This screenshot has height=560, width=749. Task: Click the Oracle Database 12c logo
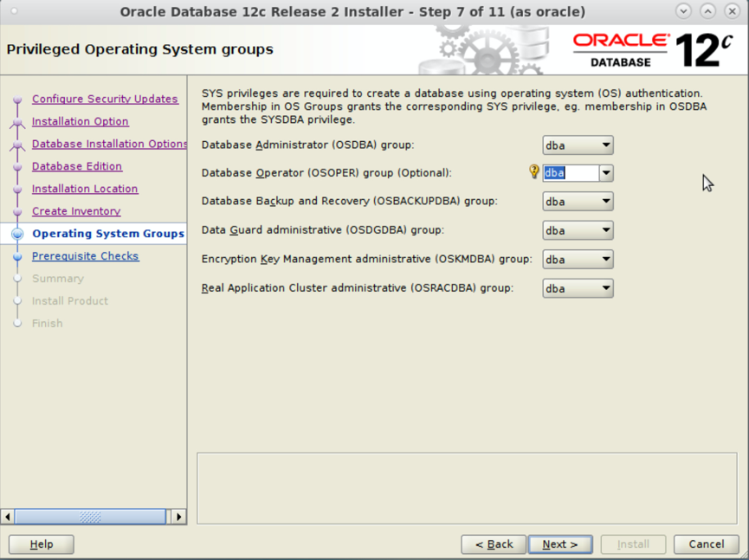(653, 50)
